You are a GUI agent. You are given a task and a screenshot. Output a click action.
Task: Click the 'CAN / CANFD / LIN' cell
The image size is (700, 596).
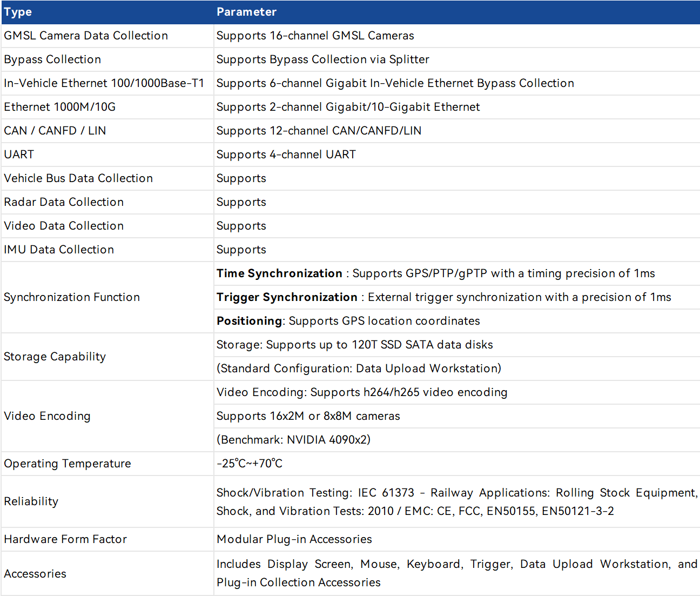(x=55, y=131)
